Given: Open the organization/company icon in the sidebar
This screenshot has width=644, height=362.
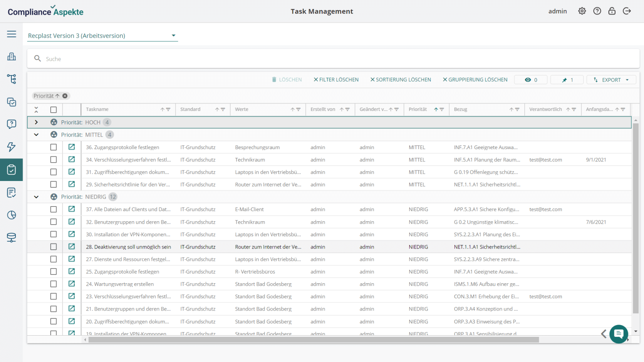Looking at the screenshot, I should pos(11,56).
